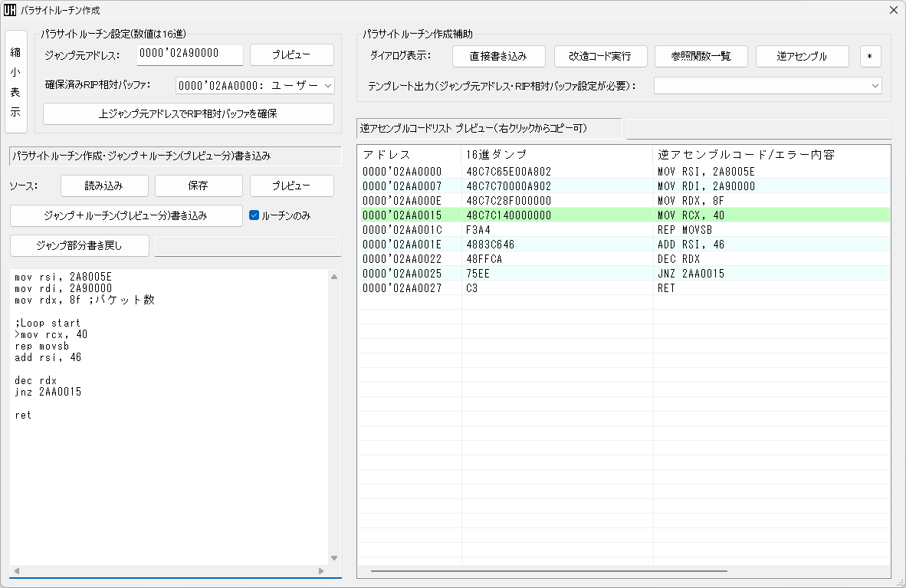This screenshot has height=588, width=906.
Task: Click the asterisk (*) button
Action: pyautogui.click(x=870, y=56)
